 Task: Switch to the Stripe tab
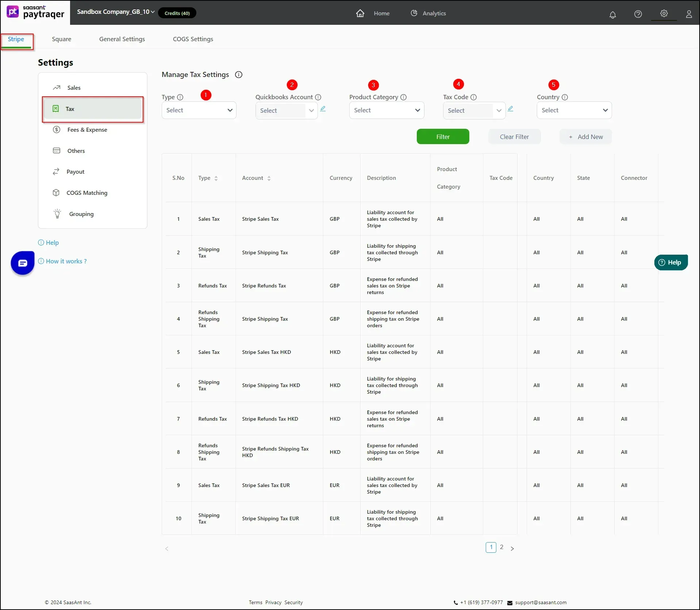16,39
